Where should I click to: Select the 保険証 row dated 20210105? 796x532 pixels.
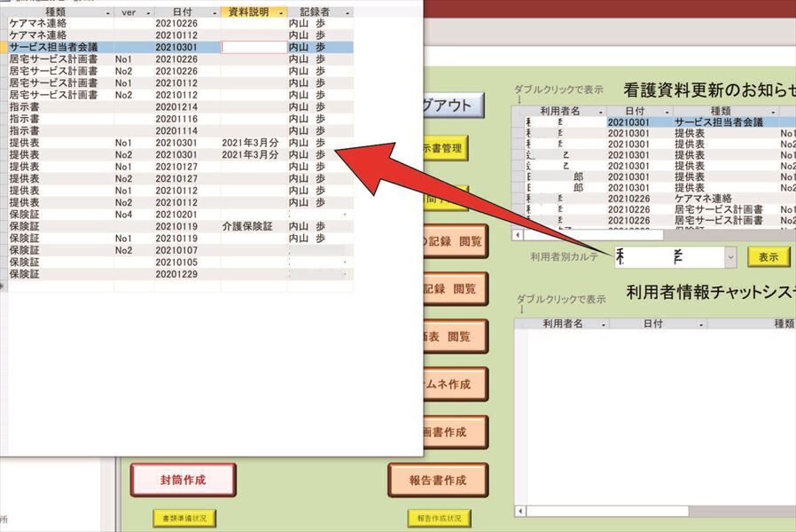pos(181,262)
